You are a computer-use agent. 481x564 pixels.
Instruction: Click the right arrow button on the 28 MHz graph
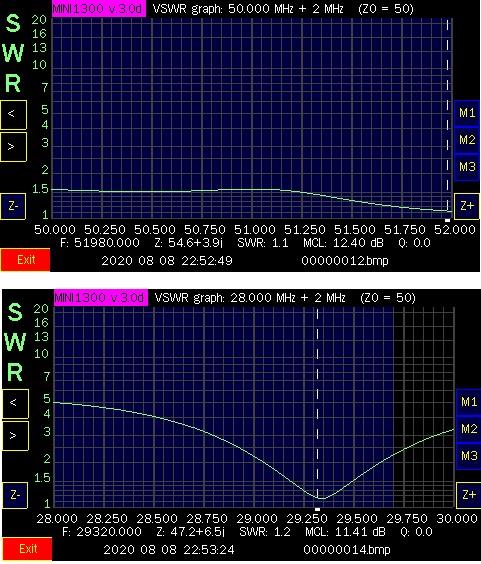(x=15, y=436)
